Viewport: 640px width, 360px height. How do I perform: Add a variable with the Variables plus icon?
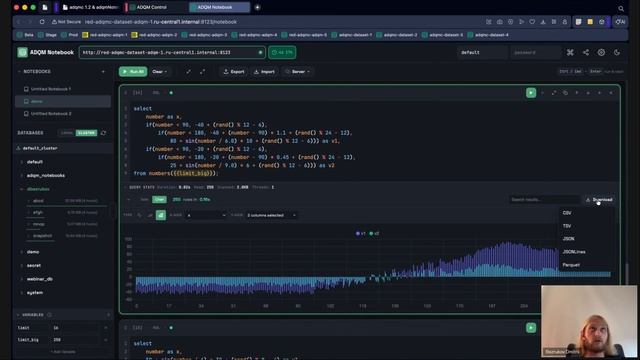coord(108,315)
